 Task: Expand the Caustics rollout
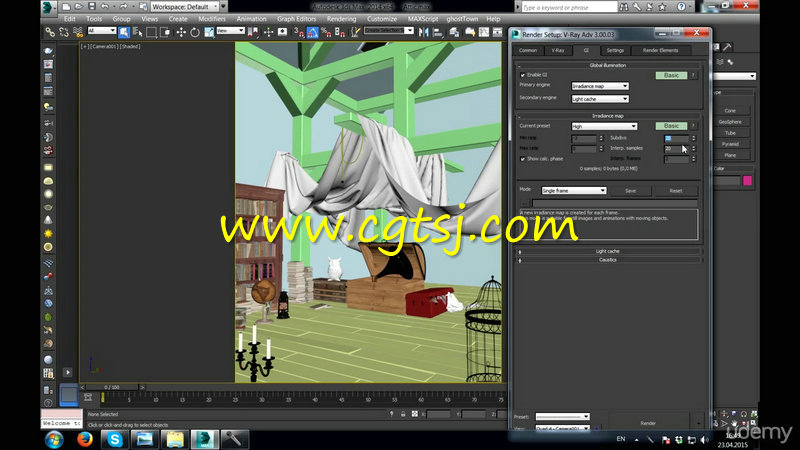608,260
